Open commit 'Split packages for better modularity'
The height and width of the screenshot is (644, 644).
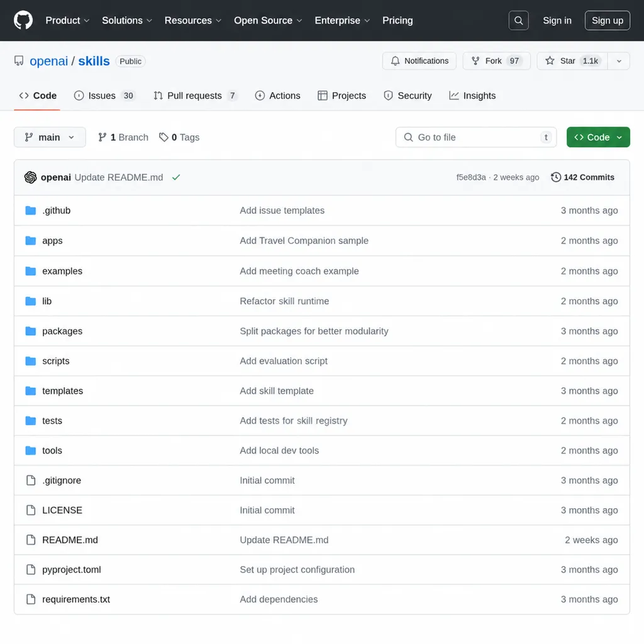314,331
